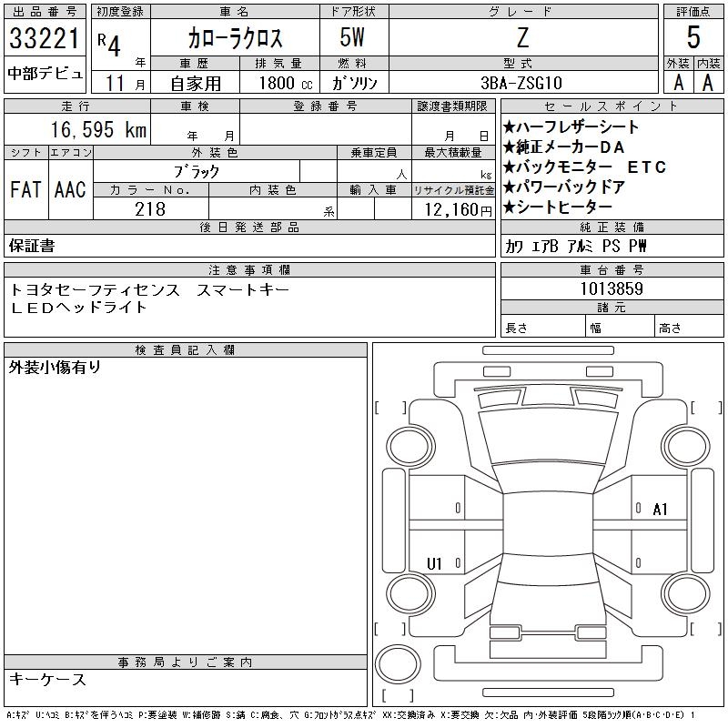Click the FAT shift type cell

25,190
